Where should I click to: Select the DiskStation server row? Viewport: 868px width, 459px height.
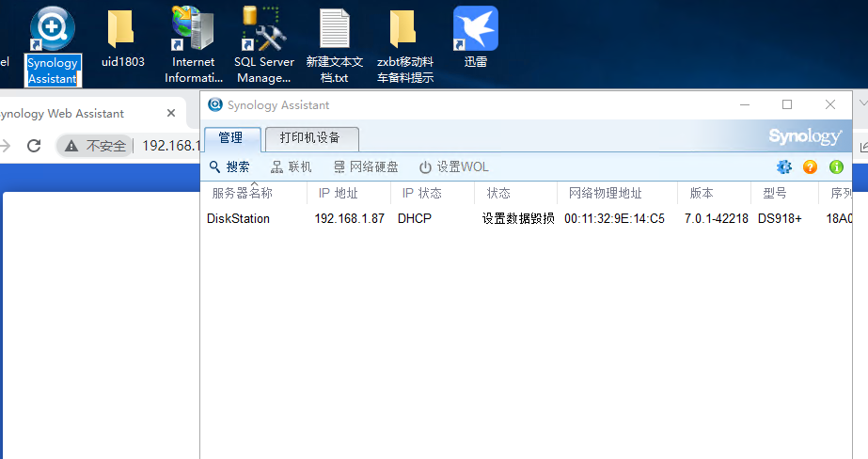(x=239, y=218)
